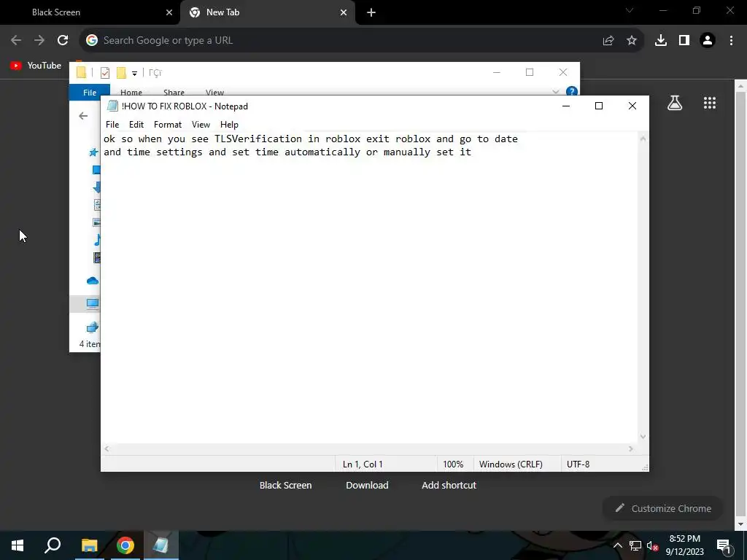
Task: Expand the File Explorer ribbon chevron
Action: click(555, 91)
